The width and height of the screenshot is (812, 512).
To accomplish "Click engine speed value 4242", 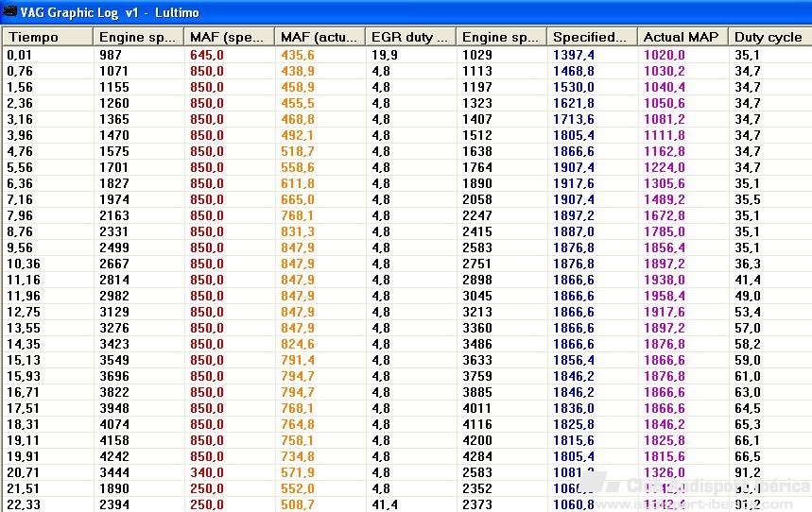I will pyautogui.click(x=114, y=456).
